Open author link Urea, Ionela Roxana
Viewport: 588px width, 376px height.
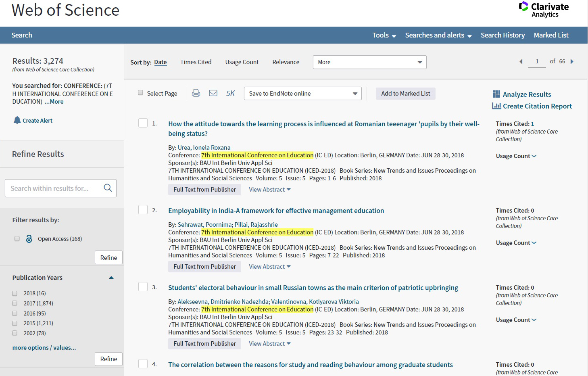click(x=204, y=147)
